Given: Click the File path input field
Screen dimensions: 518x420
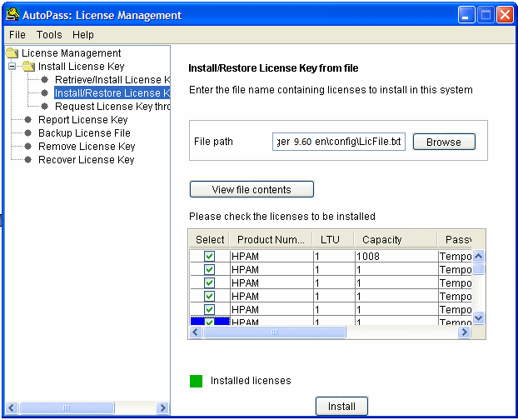Looking at the screenshot, I should (339, 142).
